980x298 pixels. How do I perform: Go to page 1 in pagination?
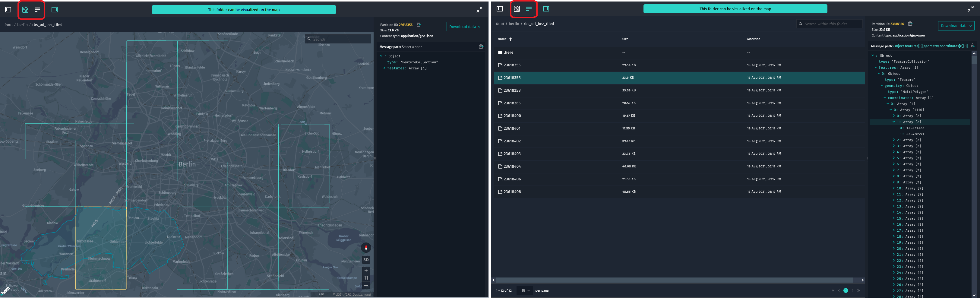(846, 290)
